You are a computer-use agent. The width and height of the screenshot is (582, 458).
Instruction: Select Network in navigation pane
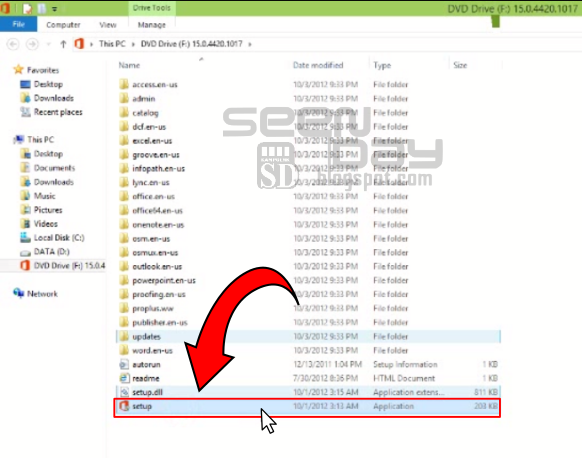42,294
